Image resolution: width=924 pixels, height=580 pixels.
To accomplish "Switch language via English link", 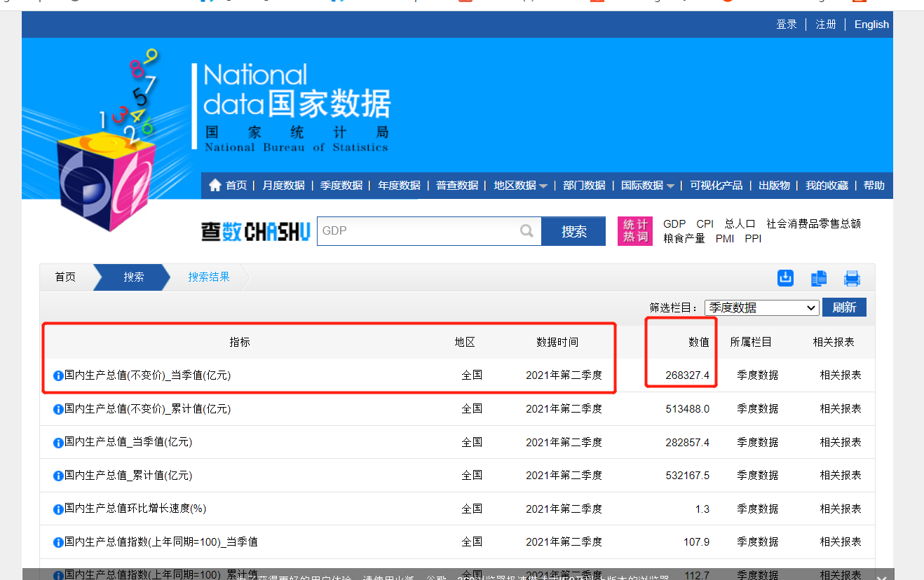I will pyautogui.click(x=871, y=25).
